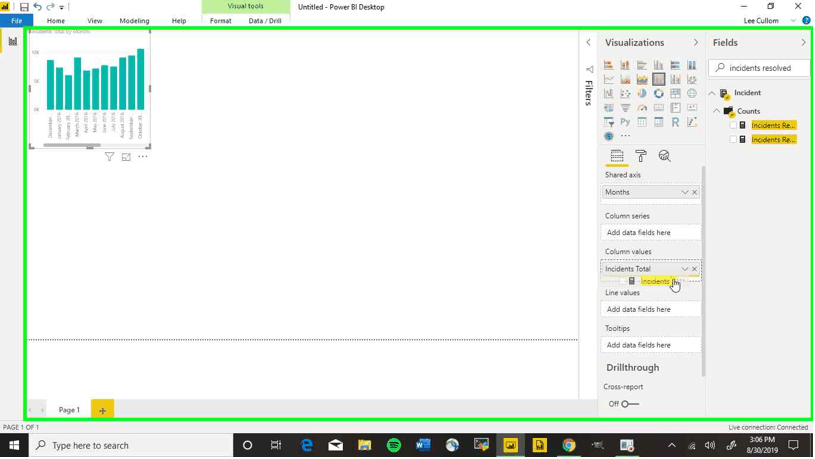
Task: Select the Gauge visual
Action: pos(642,108)
